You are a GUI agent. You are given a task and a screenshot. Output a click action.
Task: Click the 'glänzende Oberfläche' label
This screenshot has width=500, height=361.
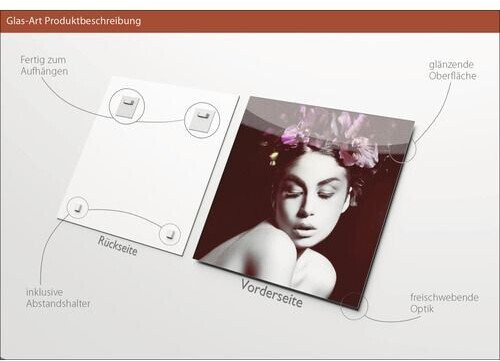coord(452,70)
